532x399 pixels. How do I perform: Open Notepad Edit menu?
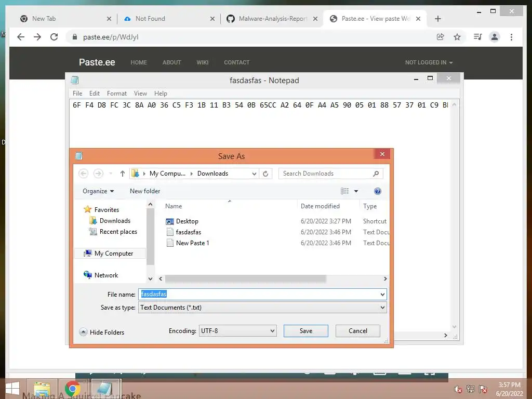pyautogui.click(x=95, y=94)
